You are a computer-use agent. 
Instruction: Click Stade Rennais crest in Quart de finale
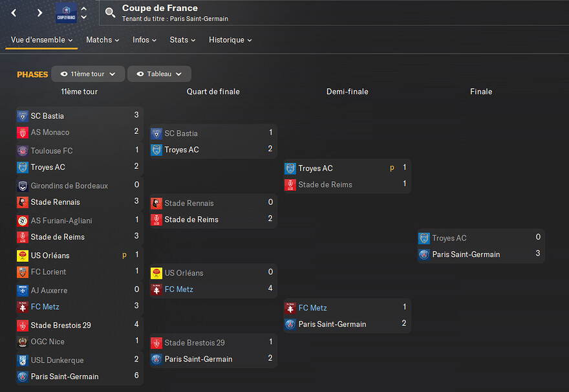[x=156, y=203]
